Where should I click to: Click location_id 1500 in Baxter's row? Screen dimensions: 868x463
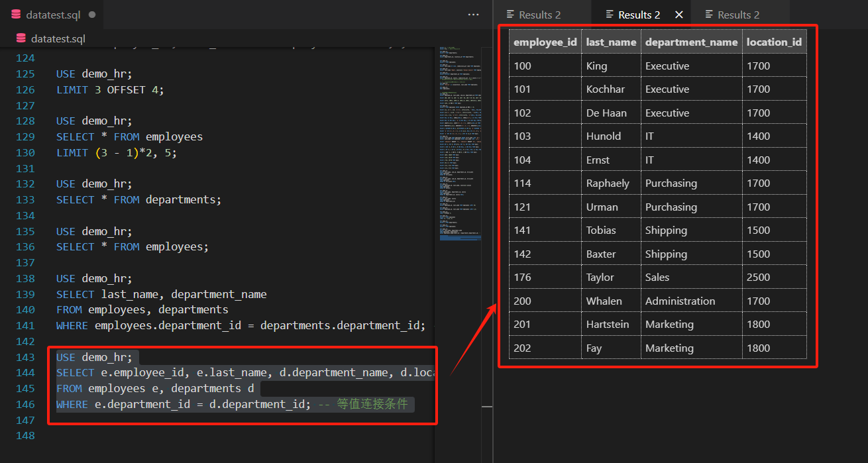(x=774, y=254)
